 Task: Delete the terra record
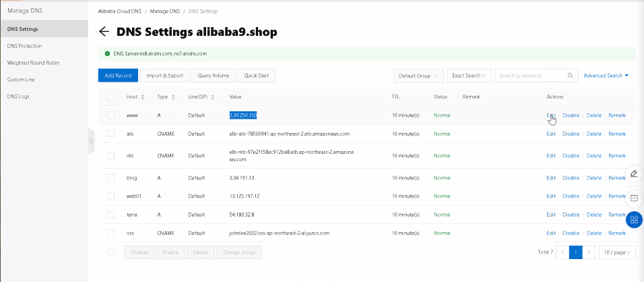coord(594,215)
